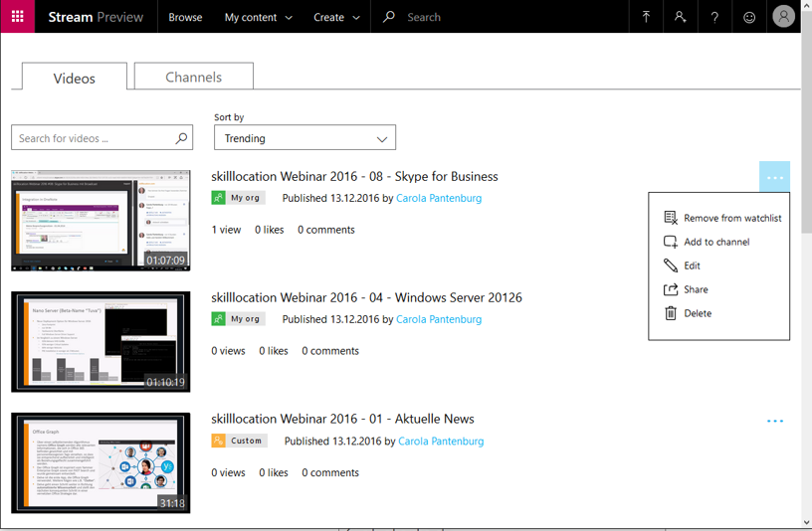Image resolution: width=812 pixels, height=531 pixels.
Task: Switch to the Videos tab
Action: tap(74, 78)
